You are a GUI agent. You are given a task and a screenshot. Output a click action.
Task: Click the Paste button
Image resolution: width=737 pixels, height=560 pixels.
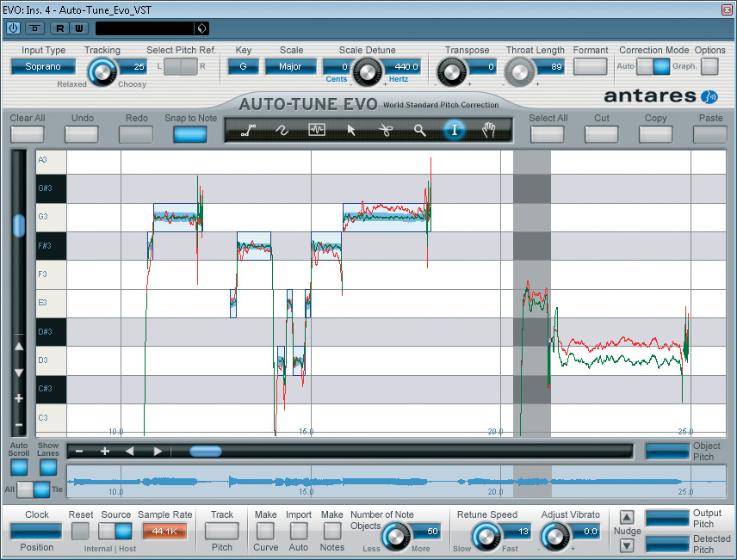coord(709,134)
